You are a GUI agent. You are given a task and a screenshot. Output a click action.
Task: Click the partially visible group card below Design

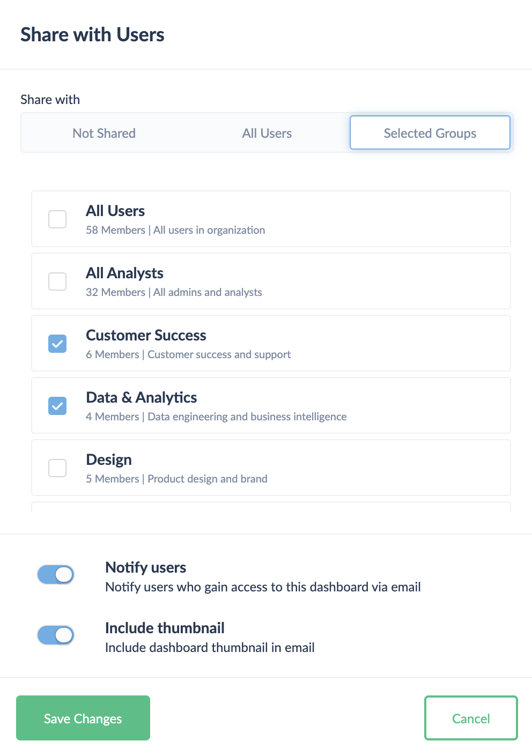271,507
